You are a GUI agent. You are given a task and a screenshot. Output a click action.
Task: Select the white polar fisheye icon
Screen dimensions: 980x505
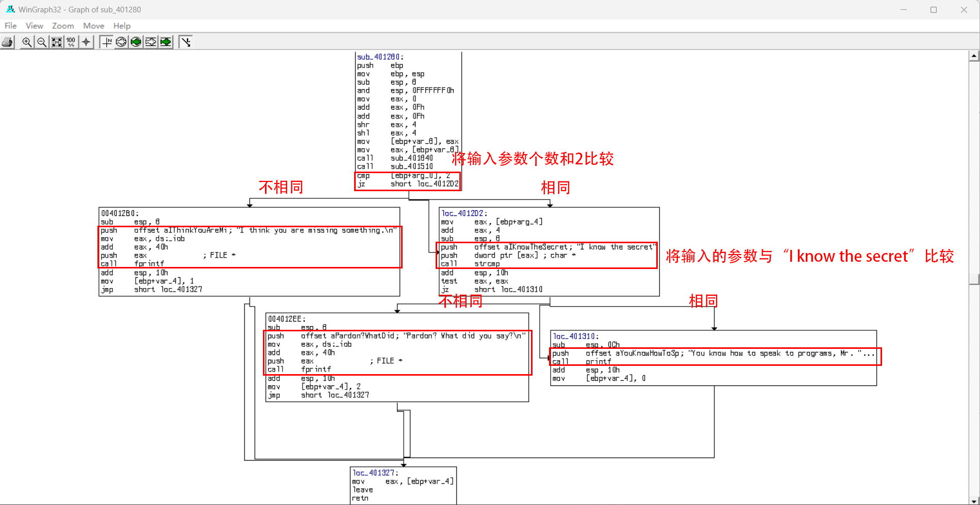(121, 42)
